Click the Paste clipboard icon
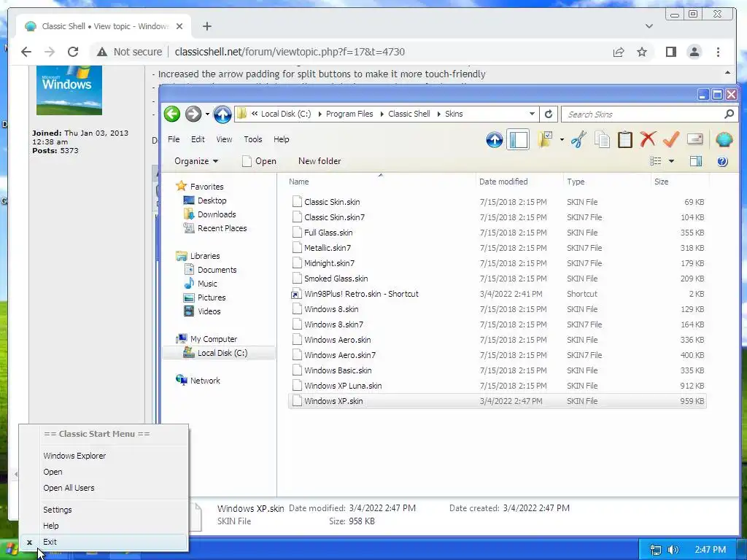 point(624,139)
